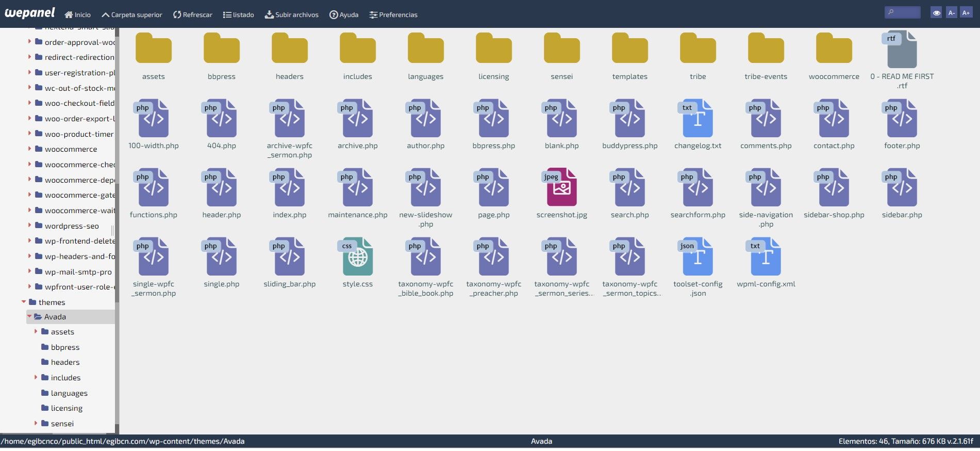Open the tribe-events folder icon
980x451 pixels.
pyautogui.click(x=766, y=48)
